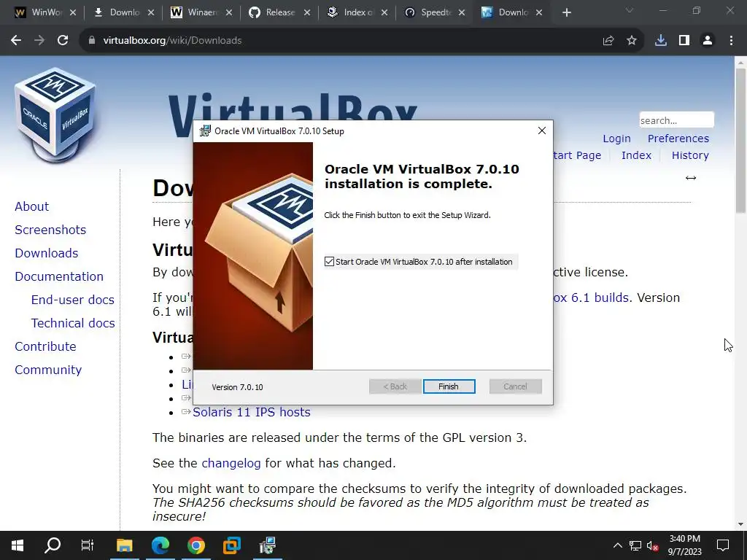Open End-user docs link
This screenshot has height=560, width=747.
pos(73,300)
